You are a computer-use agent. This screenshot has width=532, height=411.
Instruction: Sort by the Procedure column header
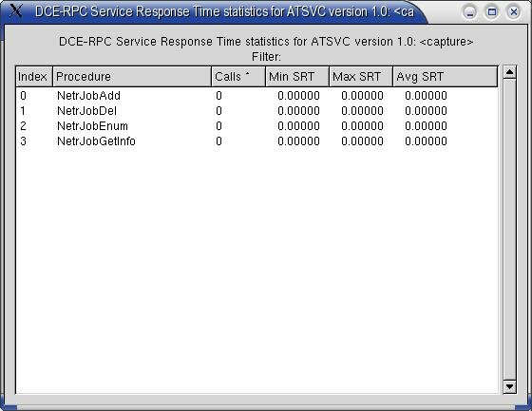click(x=132, y=77)
